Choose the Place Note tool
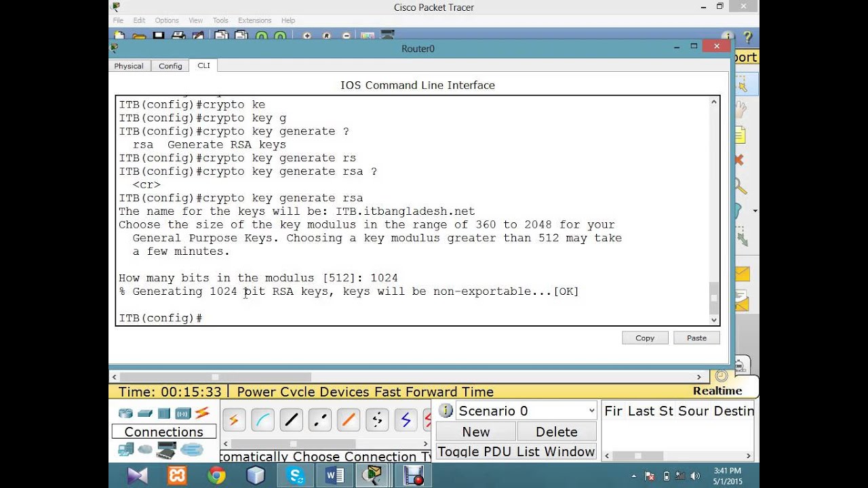 point(740,134)
